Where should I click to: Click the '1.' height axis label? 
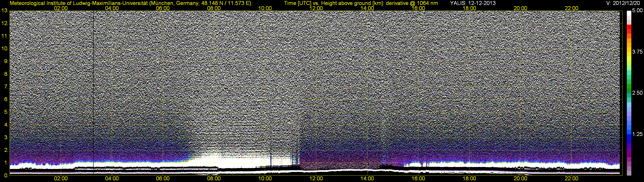[x=6, y=163]
